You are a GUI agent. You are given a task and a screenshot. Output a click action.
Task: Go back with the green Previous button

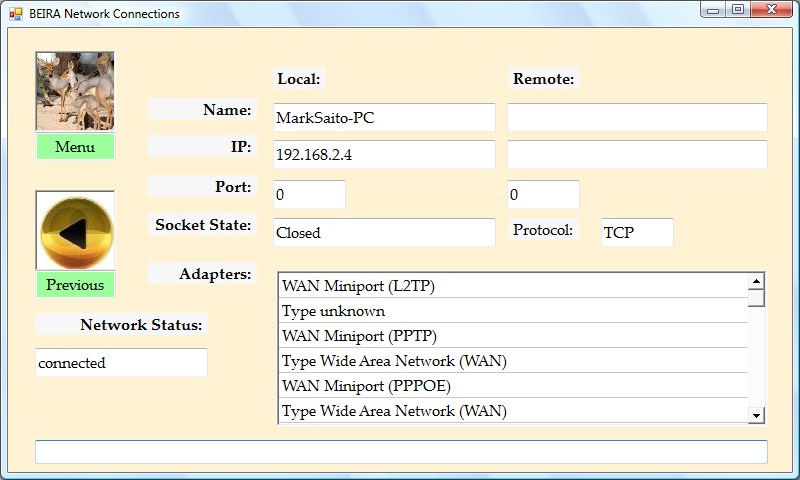coord(75,285)
